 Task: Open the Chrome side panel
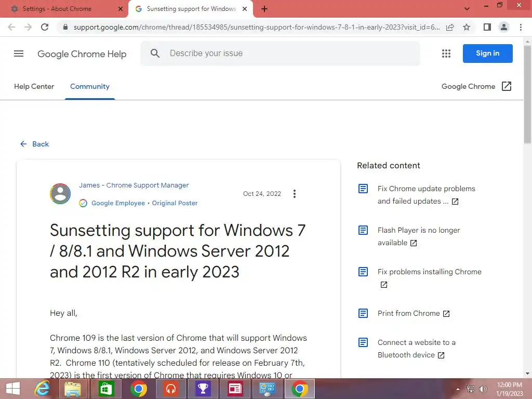click(487, 27)
